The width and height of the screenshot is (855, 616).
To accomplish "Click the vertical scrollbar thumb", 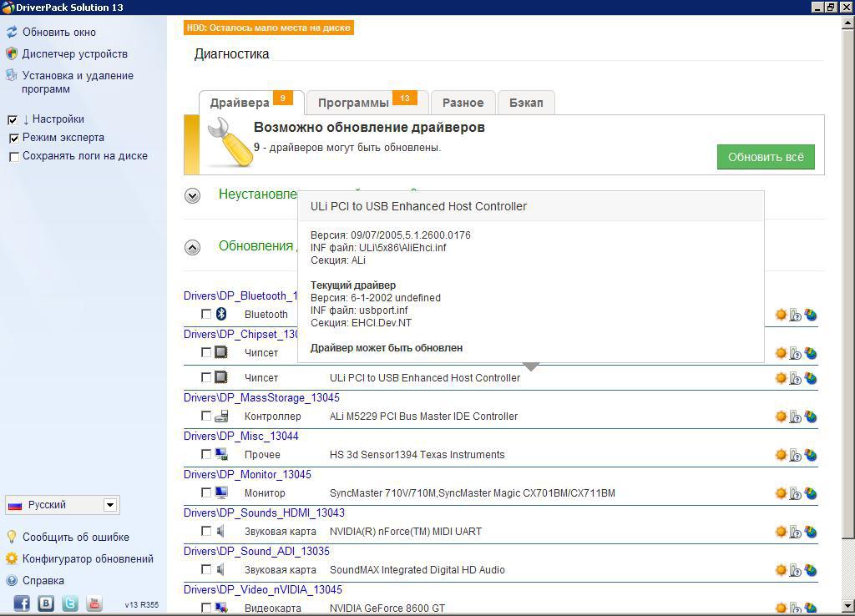I will [x=848, y=284].
